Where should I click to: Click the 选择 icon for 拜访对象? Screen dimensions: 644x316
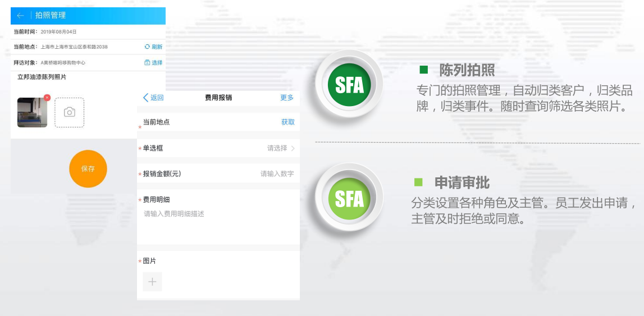147,62
